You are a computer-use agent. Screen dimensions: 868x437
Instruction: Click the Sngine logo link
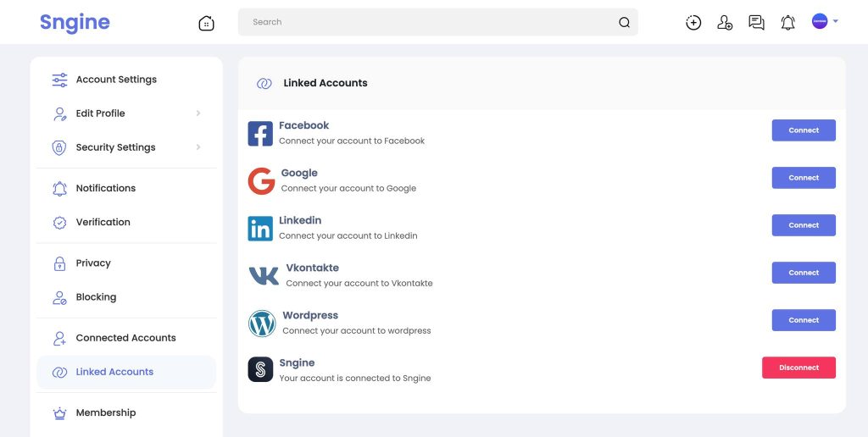[75, 23]
